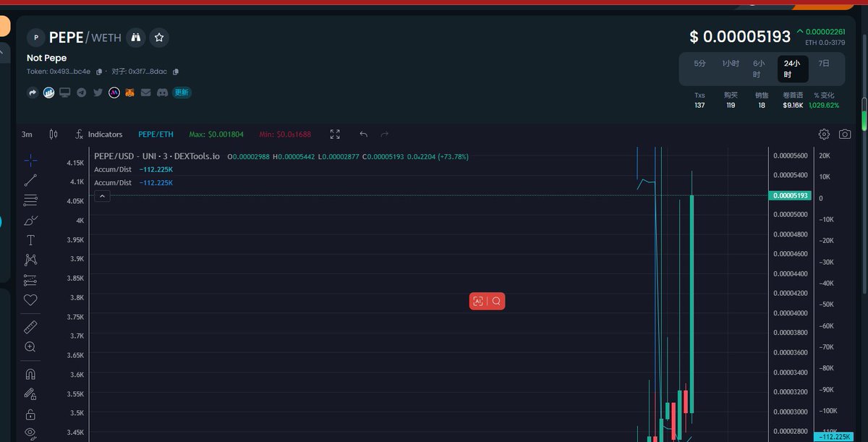Click the email envelope icon
The width and height of the screenshot is (868, 442).
(146, 93)
